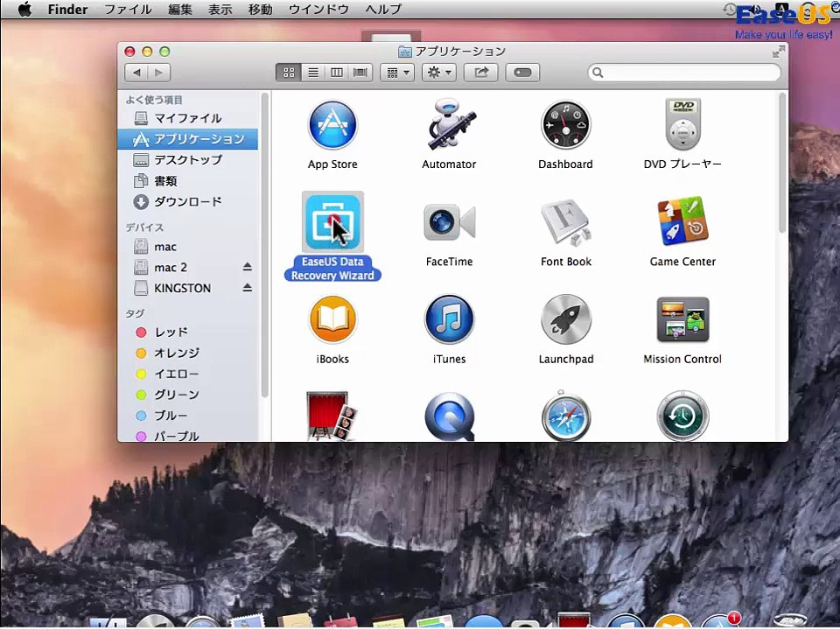Open the 移動 menu

tap(261, 9)
